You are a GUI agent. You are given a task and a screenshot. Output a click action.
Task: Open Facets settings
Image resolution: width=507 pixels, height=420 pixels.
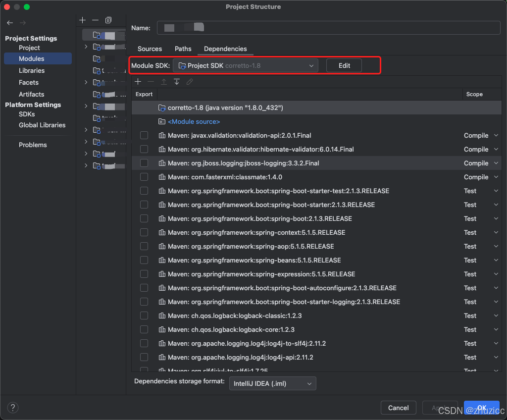pyautogui.click(x=28, y=83)
